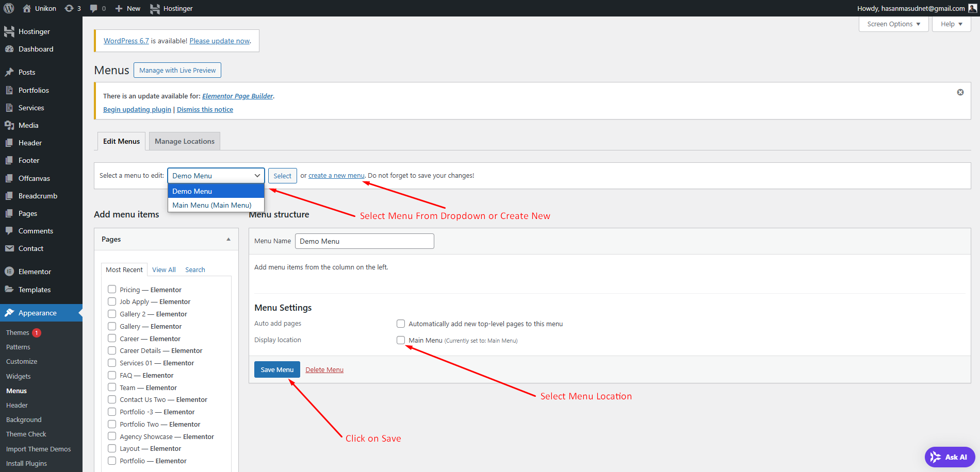The width and height of the screenshot is (980, 472).
Task: Switch to the View All pages tab
Action: click(x=164, y=269)
